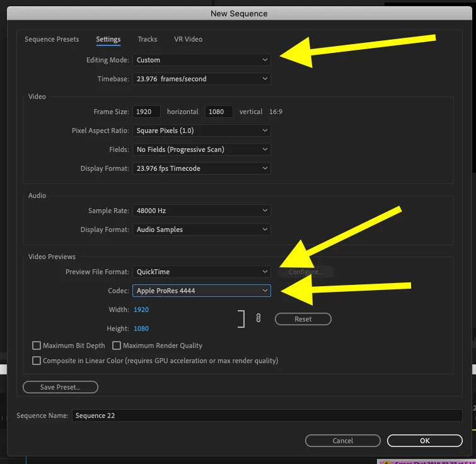Screen dimensions: 476x464
Task: Open the VR Video tab
Action: pos(189,39)
